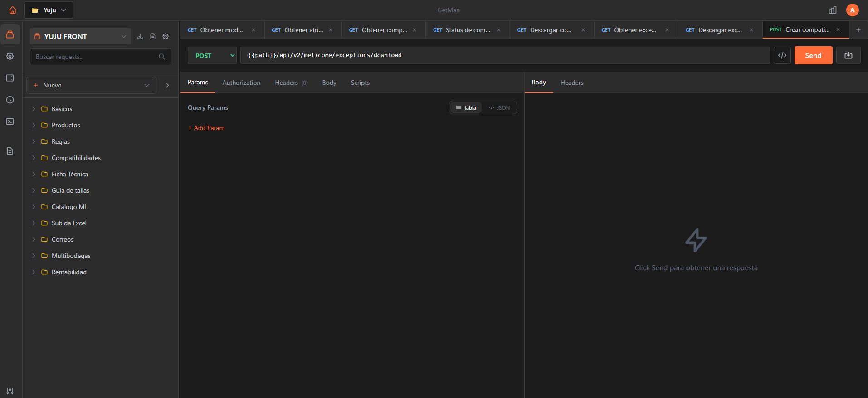
Task: Switch to the Headers (0) request tab
Action: (291, 83)
